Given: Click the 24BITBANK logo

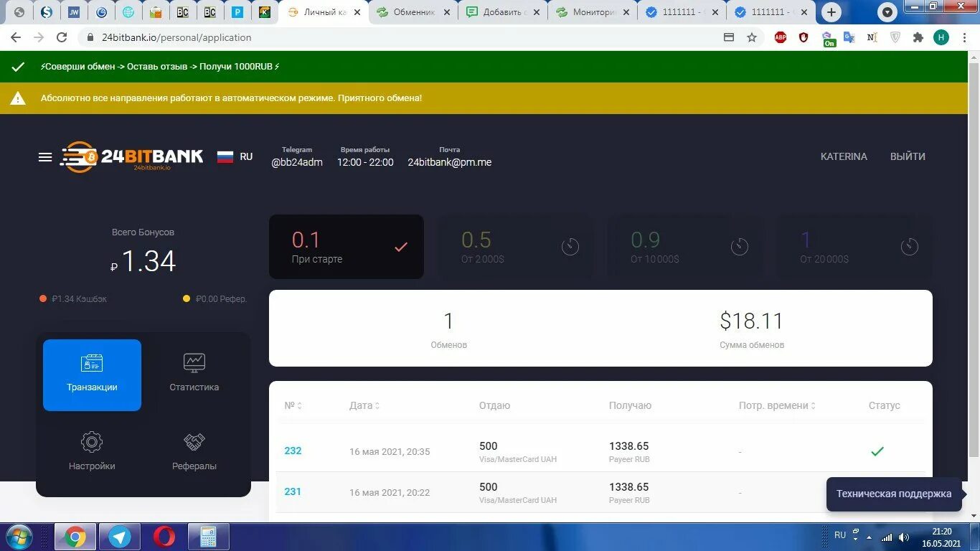Looking at the screenshot, I should point(131,156).
